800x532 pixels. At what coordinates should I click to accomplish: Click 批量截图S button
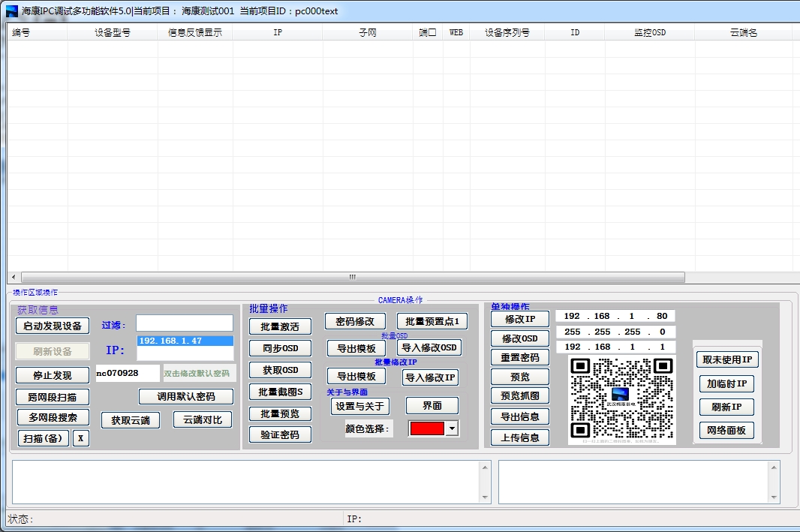(x=280, y=392)
